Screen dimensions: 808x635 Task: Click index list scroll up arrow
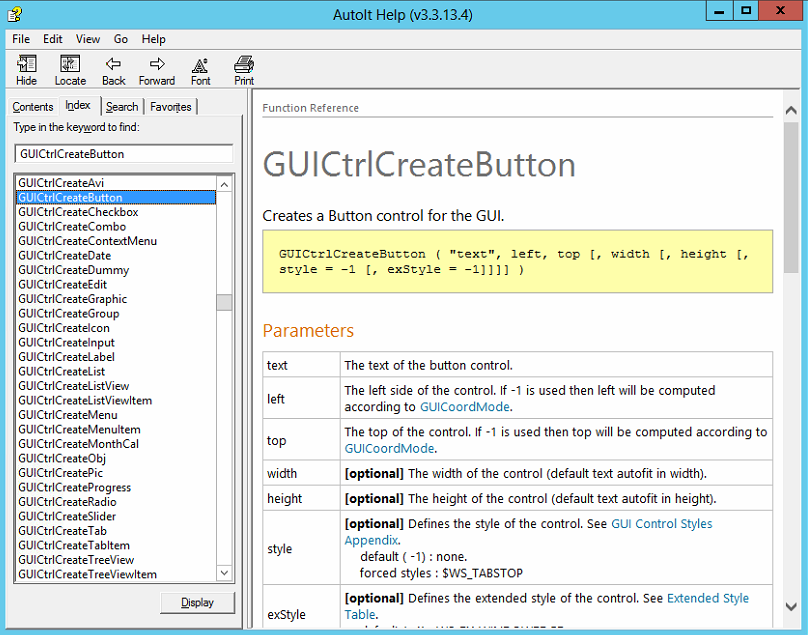(224, 185)
